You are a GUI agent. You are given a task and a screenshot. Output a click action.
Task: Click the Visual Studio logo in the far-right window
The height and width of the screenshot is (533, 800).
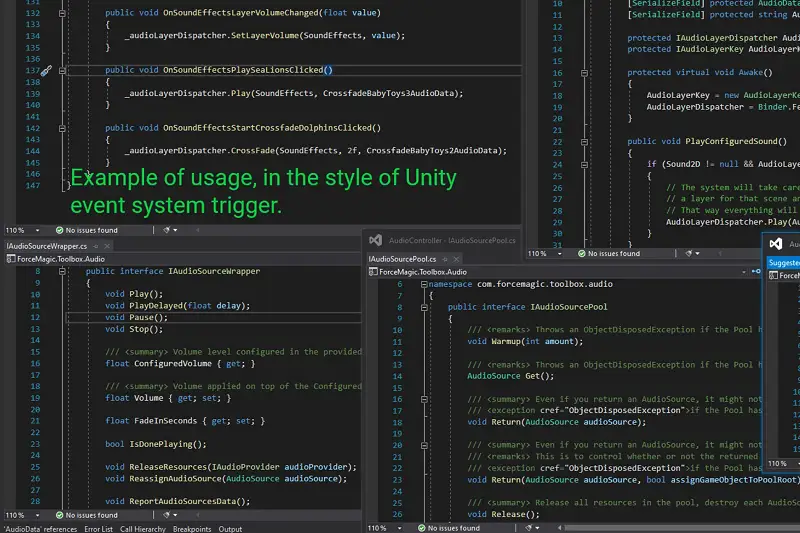click(x=776, y=244)
